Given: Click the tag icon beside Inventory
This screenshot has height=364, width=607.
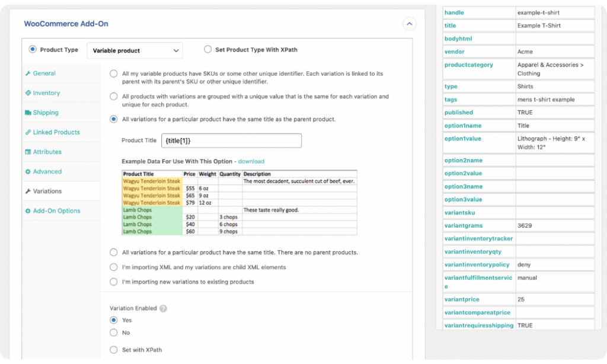Looking at the screenshot, I should 28,93.
